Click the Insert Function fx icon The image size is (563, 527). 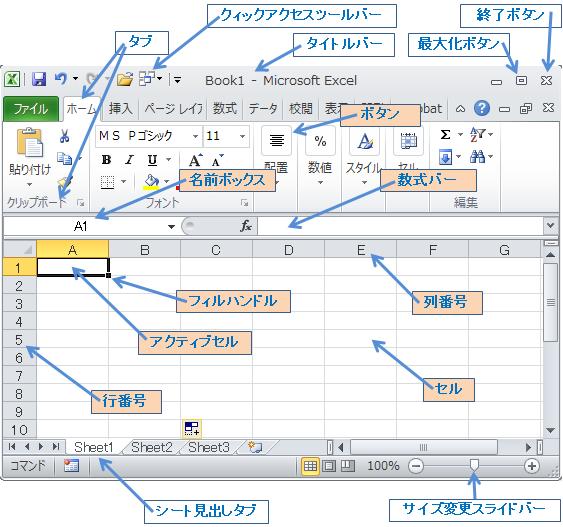coord(246,226)
